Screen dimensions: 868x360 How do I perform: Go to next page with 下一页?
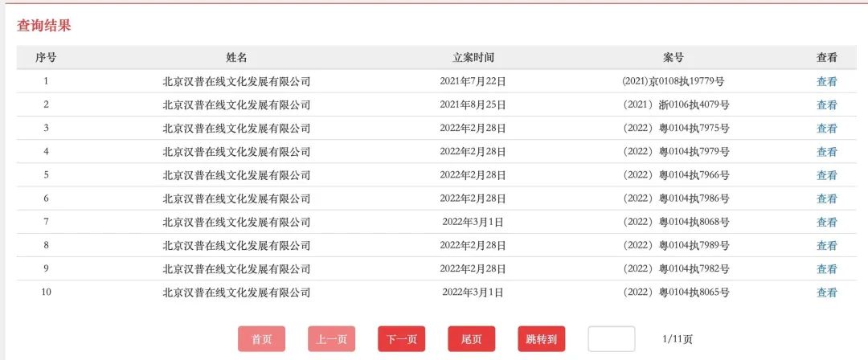pos(401,339)
